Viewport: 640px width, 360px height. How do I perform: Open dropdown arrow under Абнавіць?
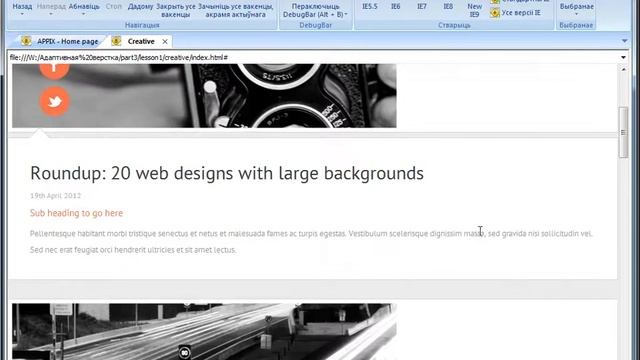[x=84, y=14]
